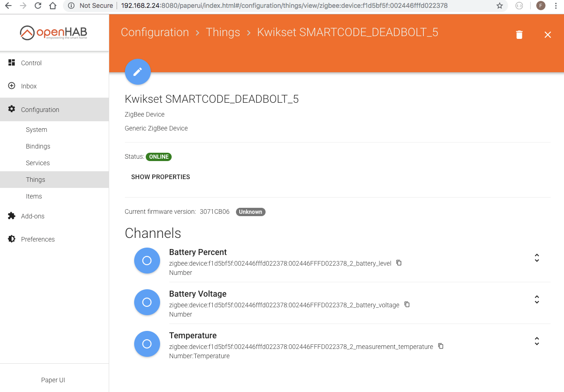Copy the Battery Voltage channel ID
Image resolution: width=564 pixels, height=392 pixels.
[407, 305]
